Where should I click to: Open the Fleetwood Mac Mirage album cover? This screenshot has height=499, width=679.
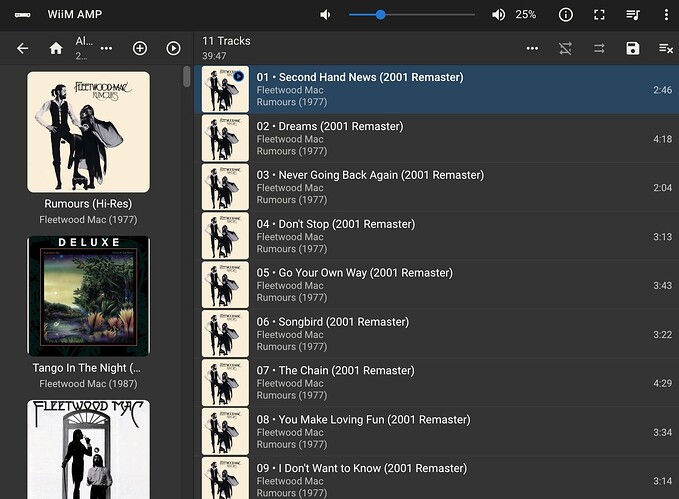click(x=88, y=449)
